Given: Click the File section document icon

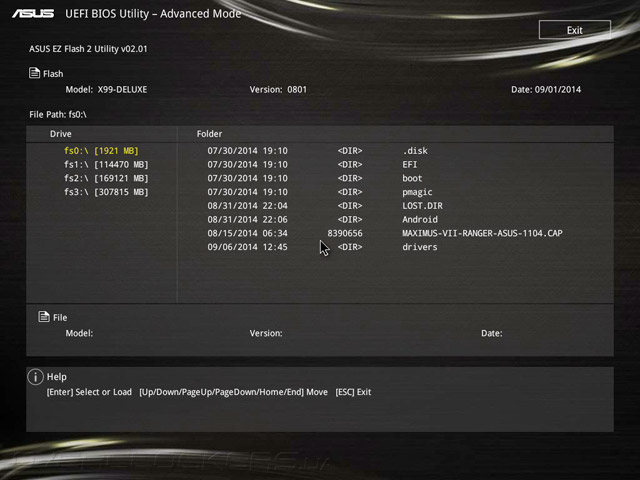Looking at the screenshot, I should (x=44, y=317).
